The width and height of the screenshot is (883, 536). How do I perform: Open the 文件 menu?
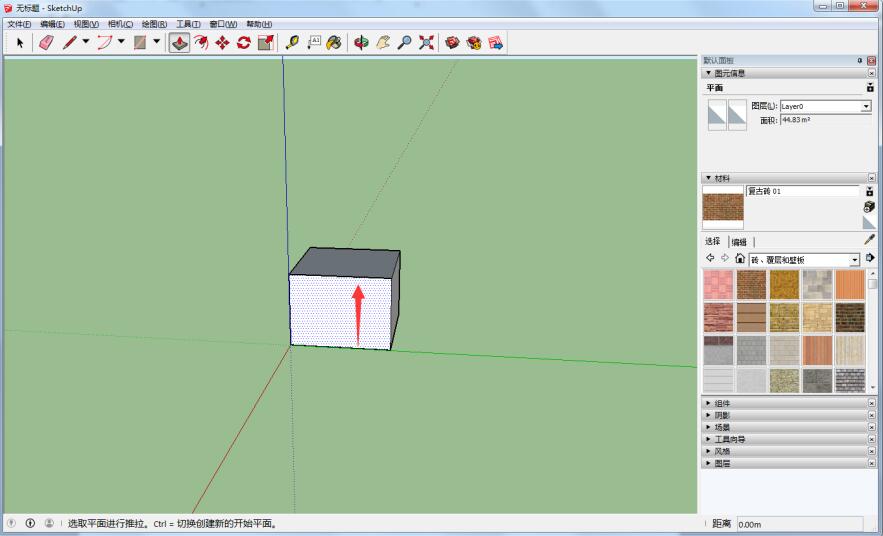click(20, 23)
